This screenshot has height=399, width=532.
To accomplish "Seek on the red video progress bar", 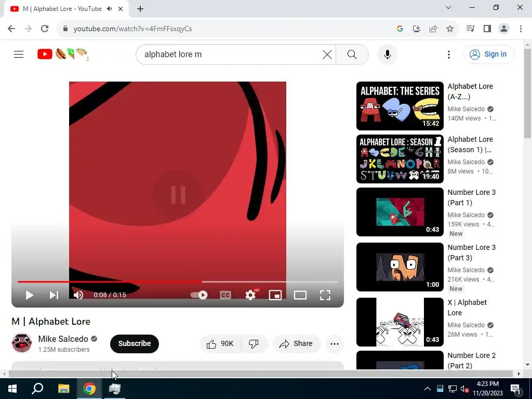I will tap(178, 282).
